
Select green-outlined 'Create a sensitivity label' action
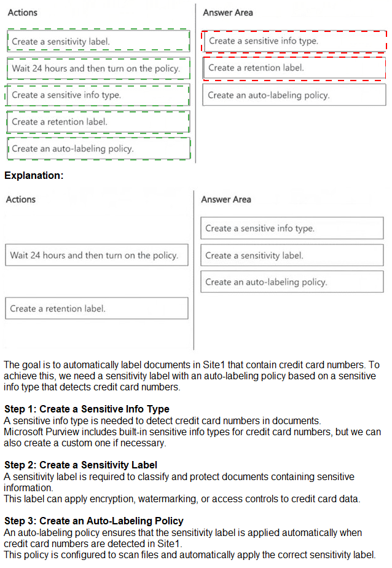98,41
